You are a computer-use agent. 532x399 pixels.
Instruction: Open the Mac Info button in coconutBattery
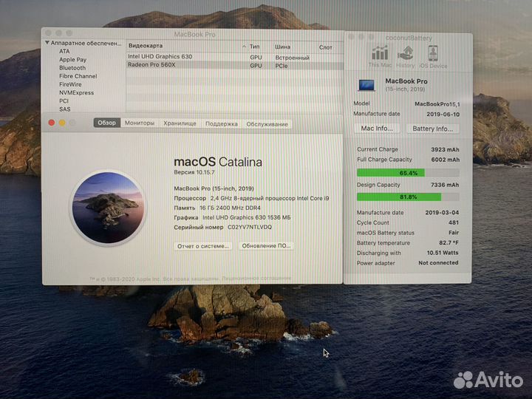[x=377, y=129]
